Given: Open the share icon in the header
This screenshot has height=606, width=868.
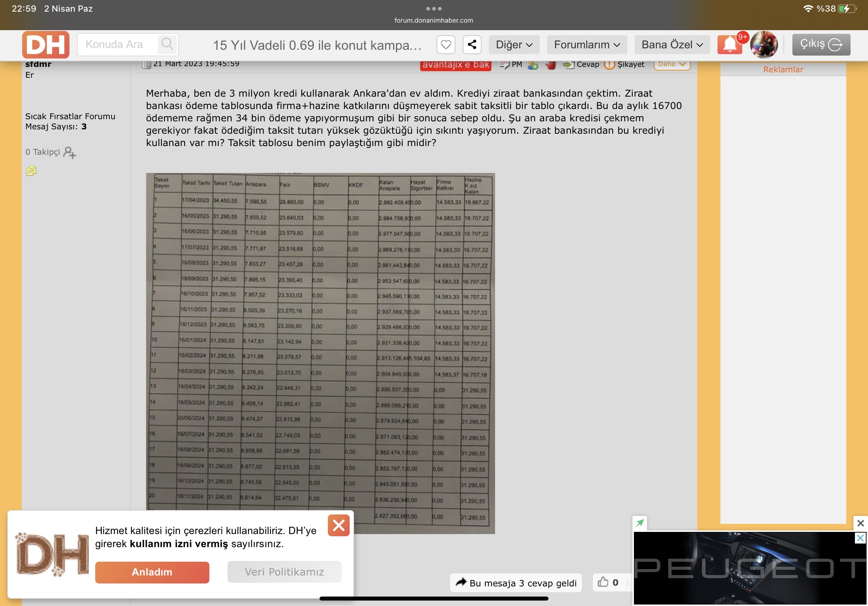Looking at the screenshot, I should tap(472, 45).
